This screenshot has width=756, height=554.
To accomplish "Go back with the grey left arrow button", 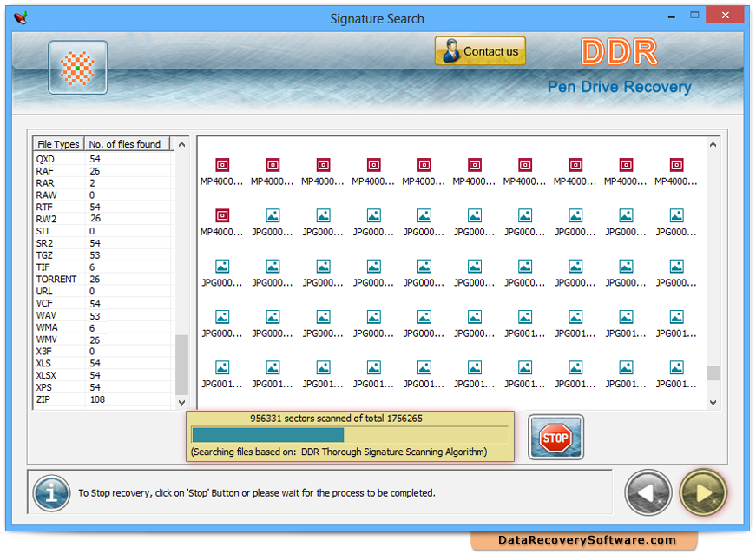I will point(648,492).
